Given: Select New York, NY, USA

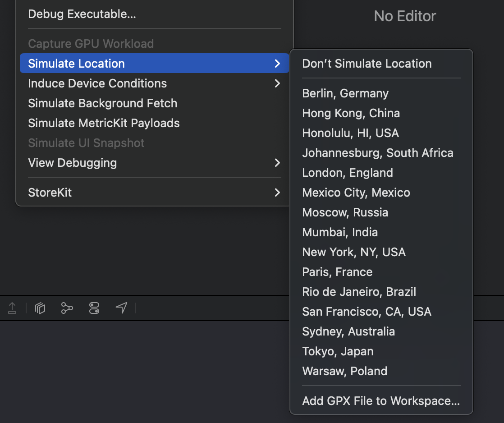Looking at the screenshot, I should click(381, 253).
